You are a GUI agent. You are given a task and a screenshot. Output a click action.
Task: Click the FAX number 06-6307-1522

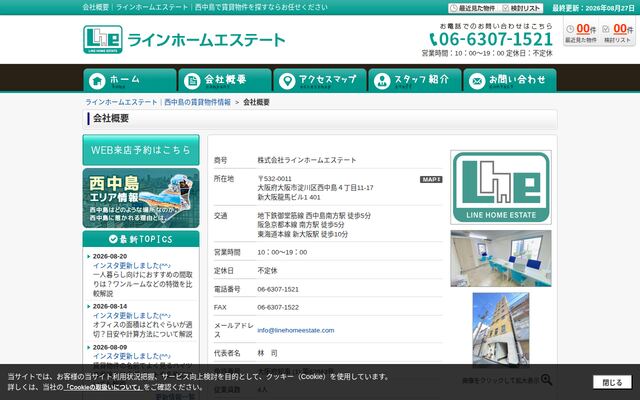pyautogui.click(x=278, y=307)
